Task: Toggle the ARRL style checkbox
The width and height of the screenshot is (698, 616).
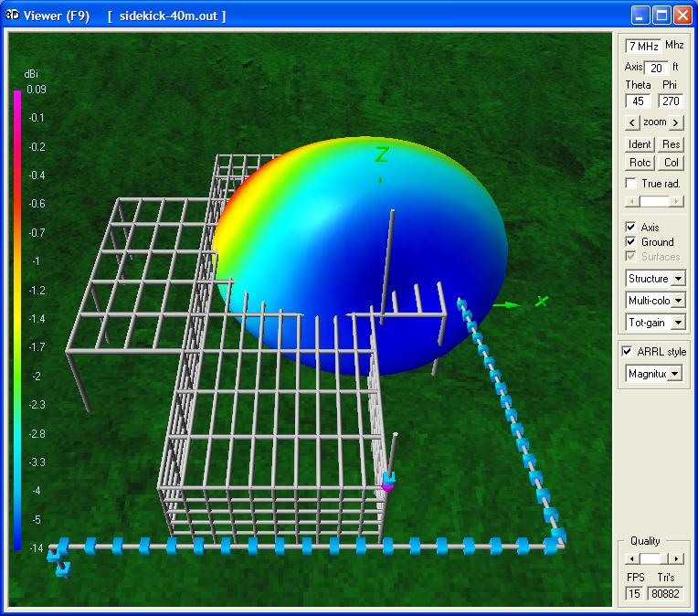Action: coord(627,351)
